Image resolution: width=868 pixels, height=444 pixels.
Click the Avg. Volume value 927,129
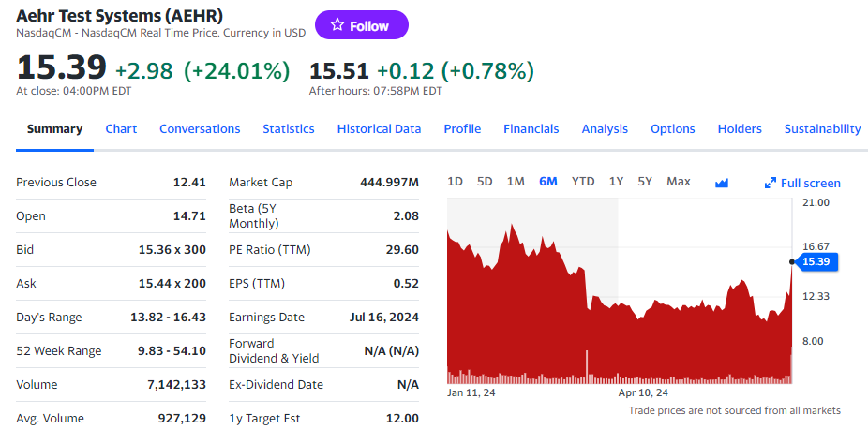(182, 418)
